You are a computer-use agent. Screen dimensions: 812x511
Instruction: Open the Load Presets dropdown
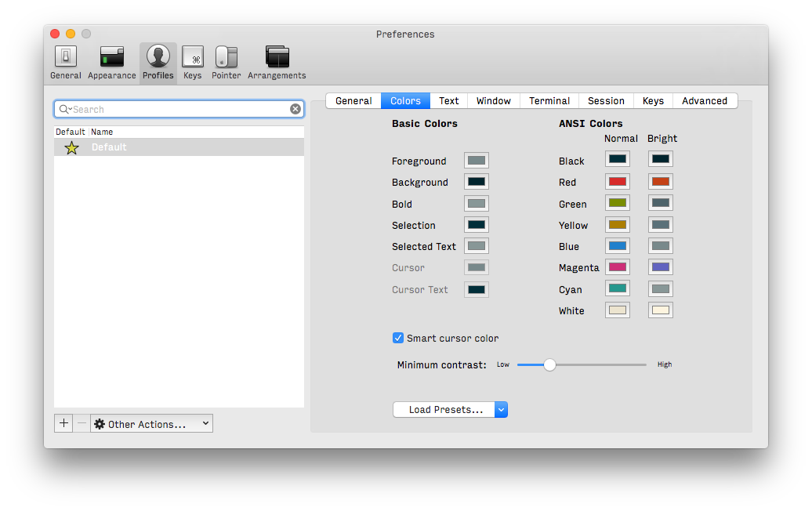pyautogui.click(x=450, y=410)
